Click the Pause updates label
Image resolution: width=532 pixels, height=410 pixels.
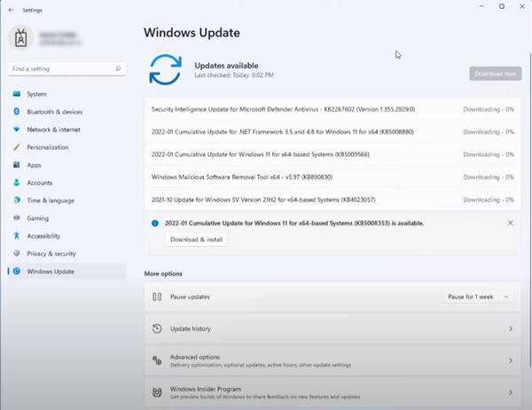[x=190, y=296]
